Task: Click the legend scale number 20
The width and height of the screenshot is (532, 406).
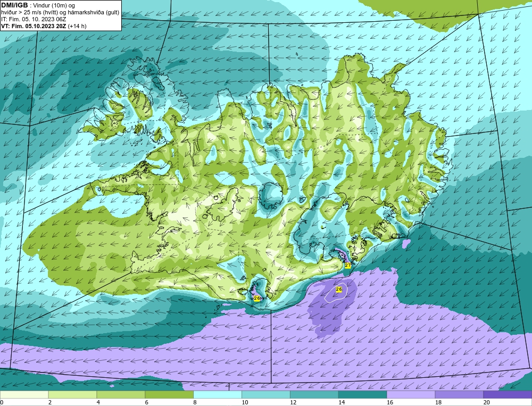Action: point(487,402)
